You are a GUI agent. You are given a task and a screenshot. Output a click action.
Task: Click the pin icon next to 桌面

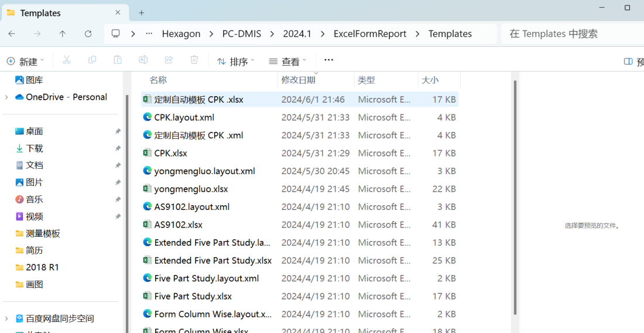point(118,131)
